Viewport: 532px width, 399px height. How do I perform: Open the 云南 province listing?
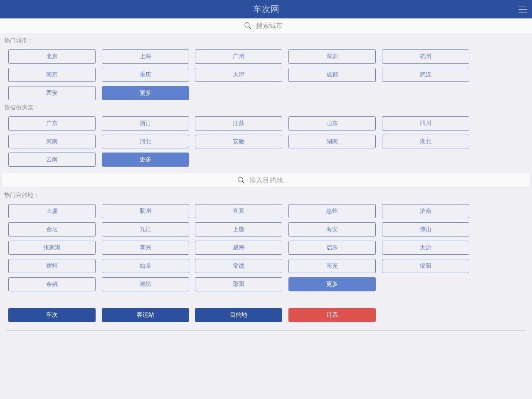[52, 160]
